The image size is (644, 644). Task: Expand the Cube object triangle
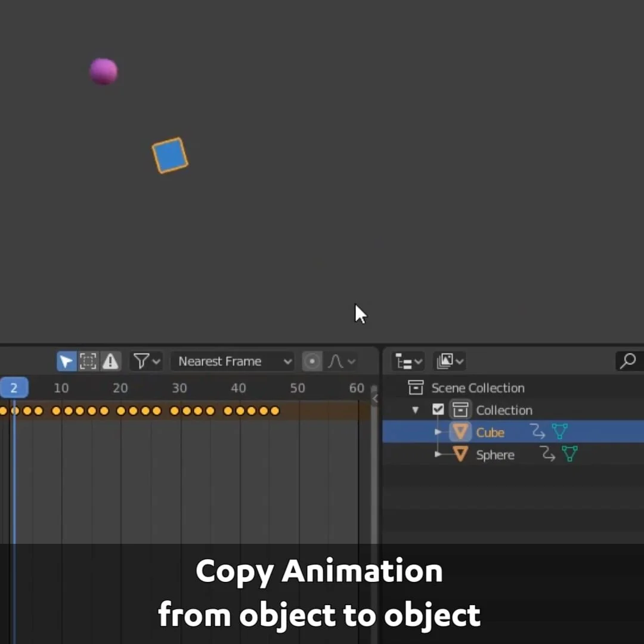(438, 432)
